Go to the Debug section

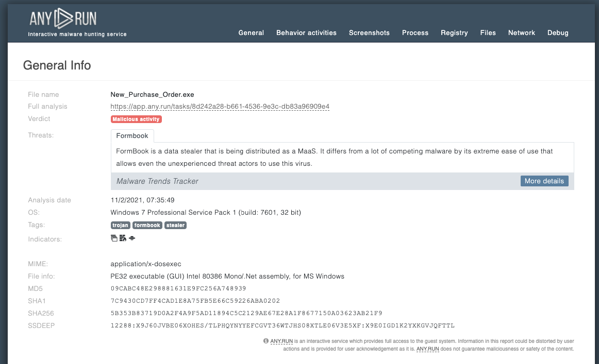click(x=558, y=33)
